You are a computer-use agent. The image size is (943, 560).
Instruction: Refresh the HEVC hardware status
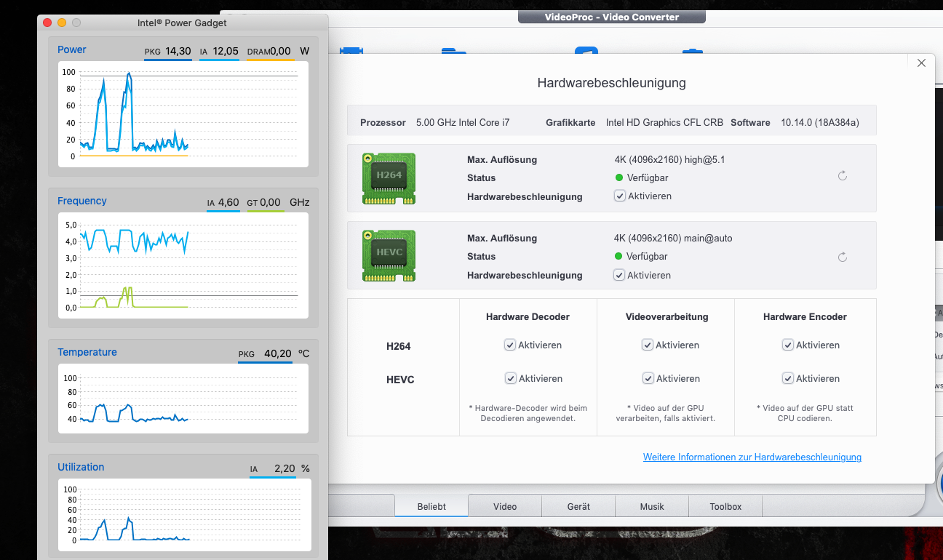pyautogui.click(x=843, y=257)
